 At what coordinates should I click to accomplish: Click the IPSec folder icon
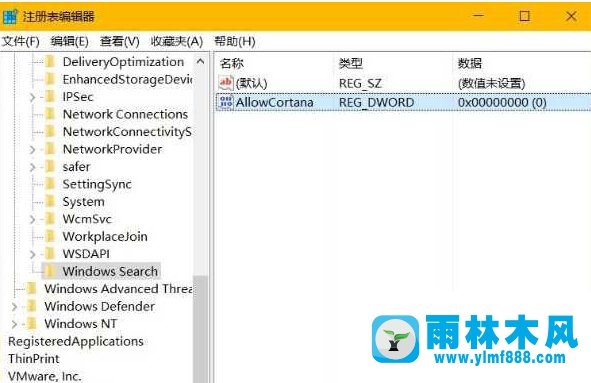tap(50, 97)
